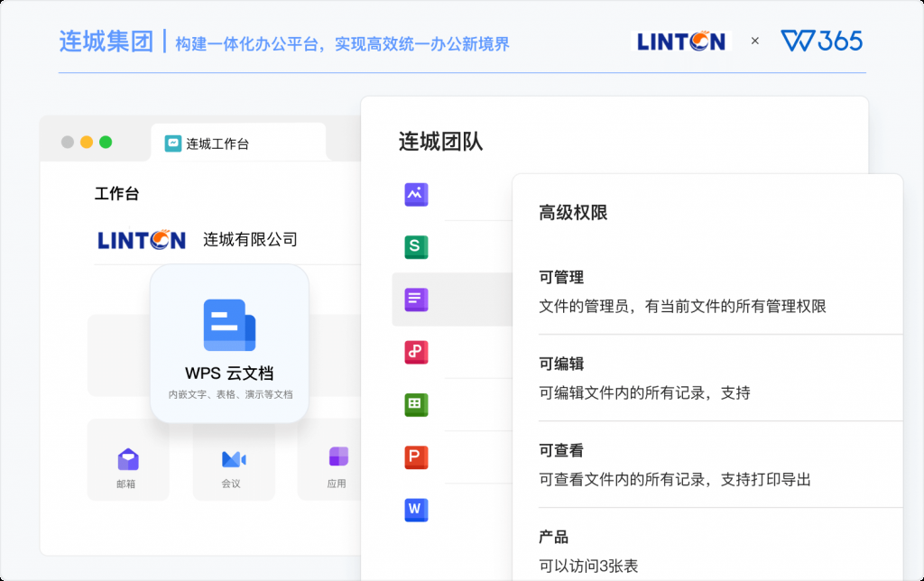Select the blue W writer file icon
Viewport: 924px width, 581px height.
click(416, 510)
